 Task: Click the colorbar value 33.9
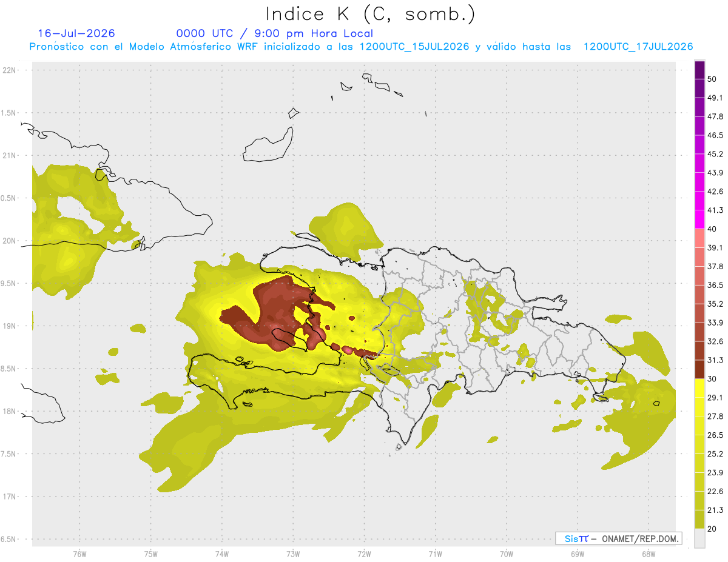(715, 323)
